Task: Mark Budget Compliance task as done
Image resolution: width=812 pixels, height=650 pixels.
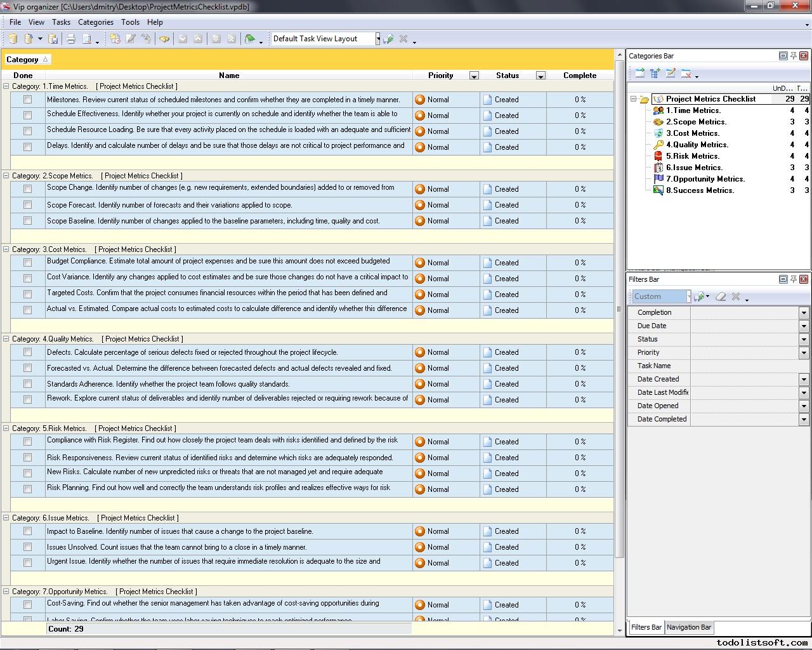Action: [x=27, y=263]
